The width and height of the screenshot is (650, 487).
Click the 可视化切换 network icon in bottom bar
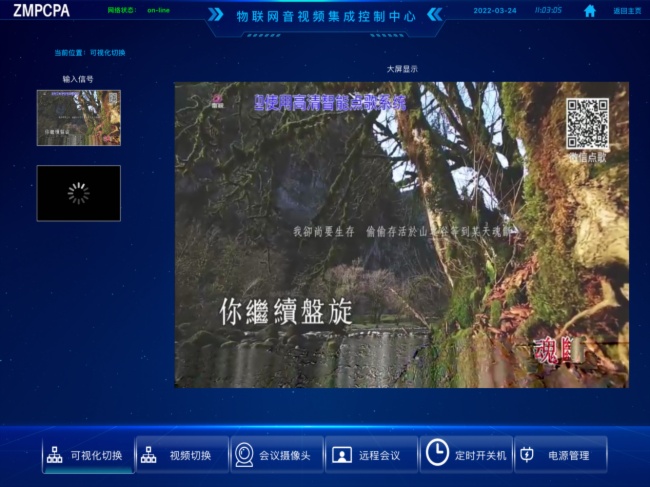(55, 455)
